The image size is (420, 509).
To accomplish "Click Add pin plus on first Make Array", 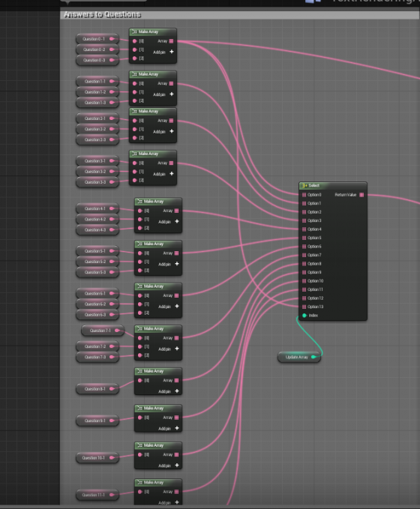I will point(172,52).
